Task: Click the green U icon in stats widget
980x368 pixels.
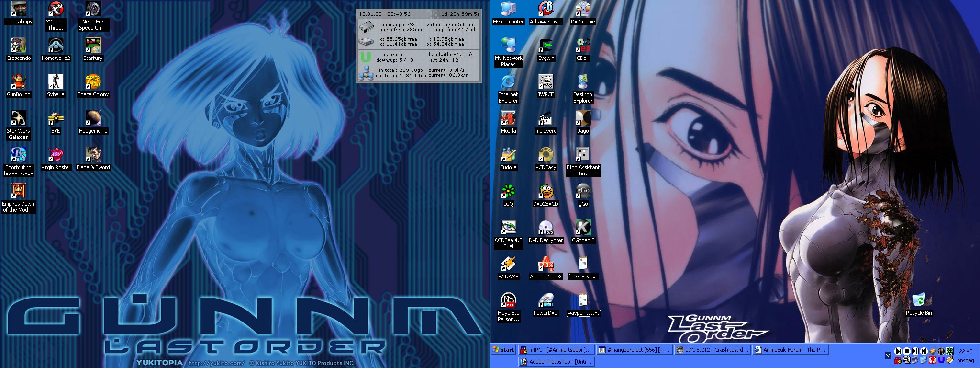Action: 366,57
